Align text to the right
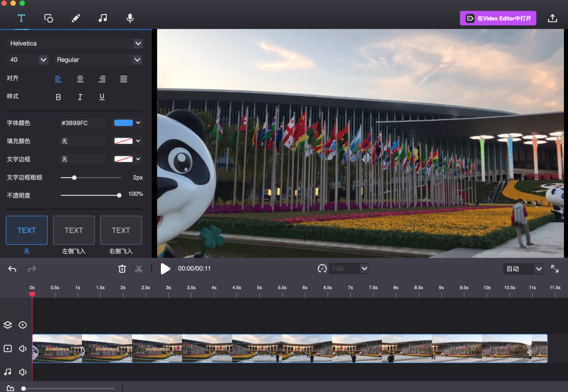The height and width of the screenshot is (392, 568). pos(102,79)
